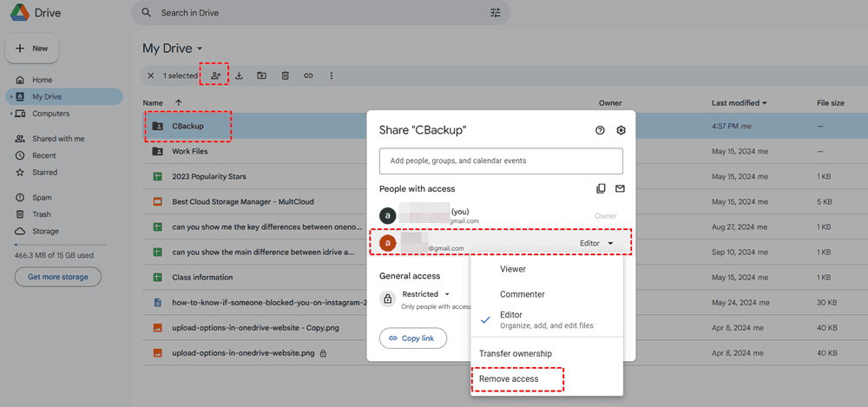Image resolution: width=868 pixels, height=407 pixels.
Task: Click the search magnifier icon
Action: pyautogui.click(x=146, y=12)
